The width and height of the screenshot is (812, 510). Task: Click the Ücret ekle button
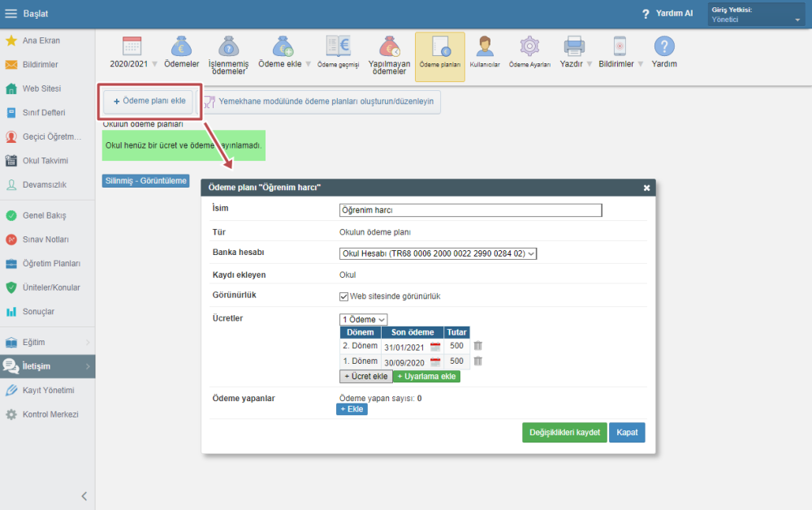click(x=365, y=377)
